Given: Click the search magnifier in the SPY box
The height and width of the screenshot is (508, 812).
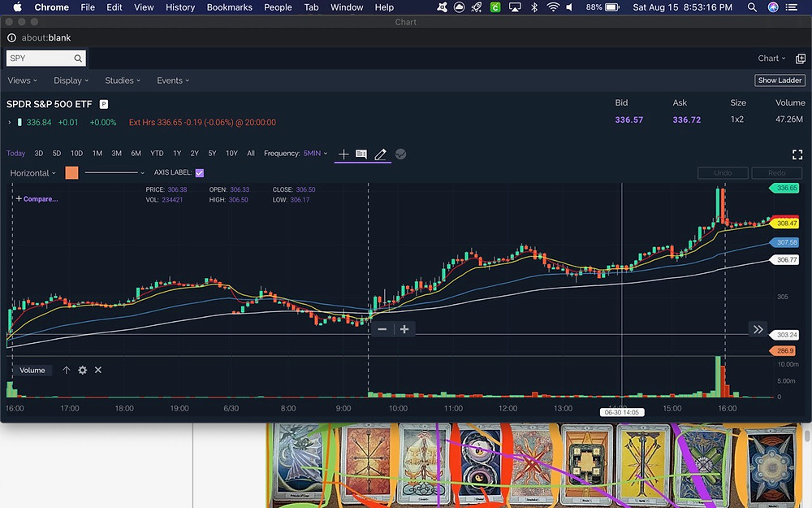Looking at the screenshot, I should point(78,59).
